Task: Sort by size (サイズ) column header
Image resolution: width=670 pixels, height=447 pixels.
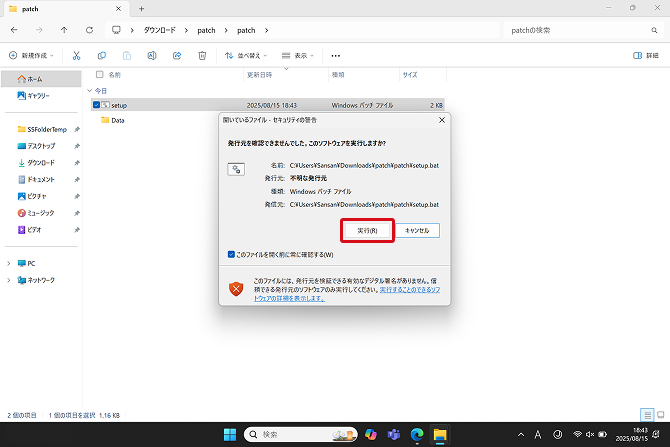Action: (410, 75)
